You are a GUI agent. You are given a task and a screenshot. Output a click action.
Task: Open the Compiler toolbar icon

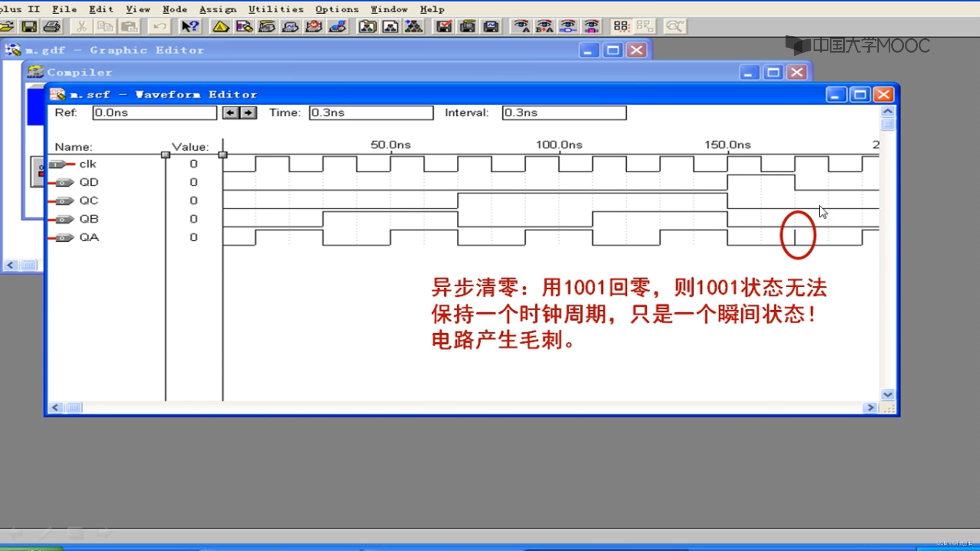tap(267, 27)
